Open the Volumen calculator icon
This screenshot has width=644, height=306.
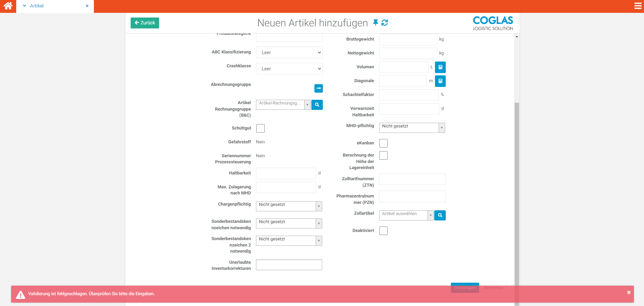coord(440,67)
